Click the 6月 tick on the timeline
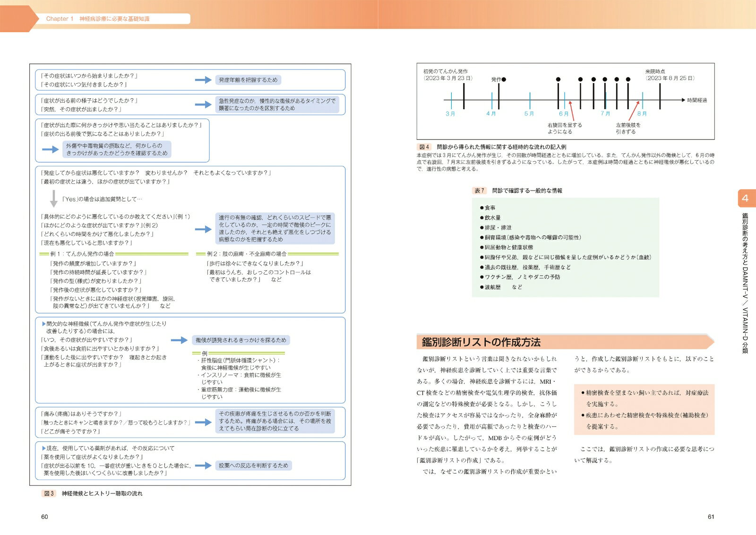This screenshot has height=535, width=756. click(x=564, y=101)
